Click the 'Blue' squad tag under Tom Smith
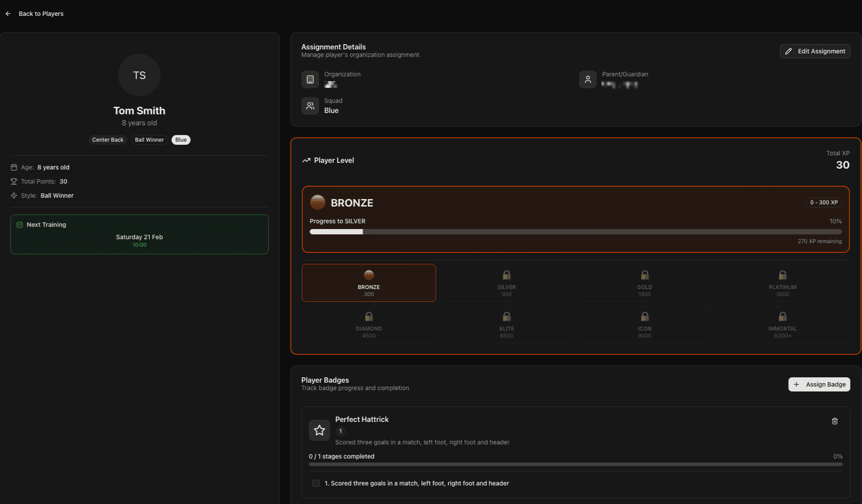This screenshot has height=504, width=862. pos(181,139)
